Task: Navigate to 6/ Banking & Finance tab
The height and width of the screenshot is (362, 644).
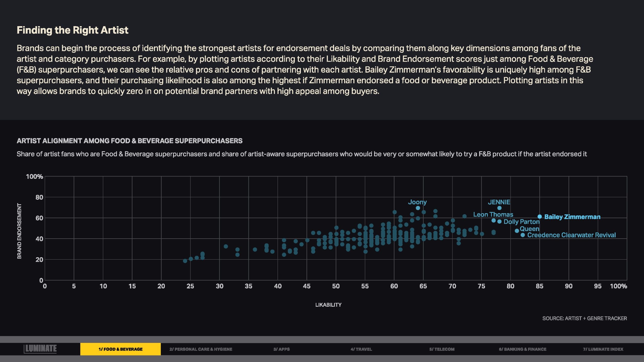Action: point(522,349)
